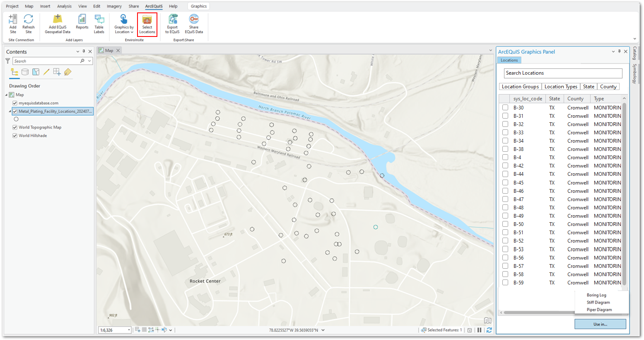Image resolution: width=644 pixels, height=340 pixels.
Task: Click the pause drawing icon
Action: pos(479,330)
